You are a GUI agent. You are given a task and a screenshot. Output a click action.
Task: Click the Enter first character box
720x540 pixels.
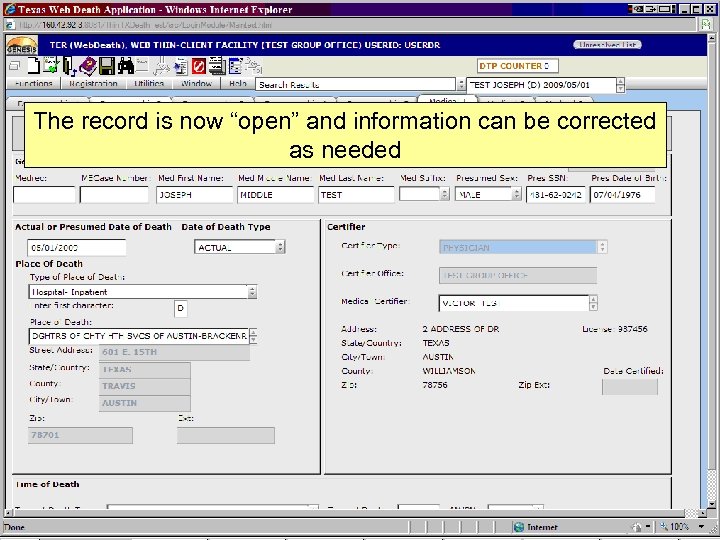(x=180, y=308)
